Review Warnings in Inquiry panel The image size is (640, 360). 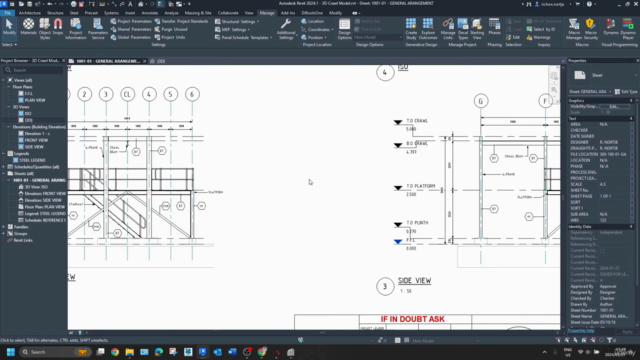(x=538, y=37)
